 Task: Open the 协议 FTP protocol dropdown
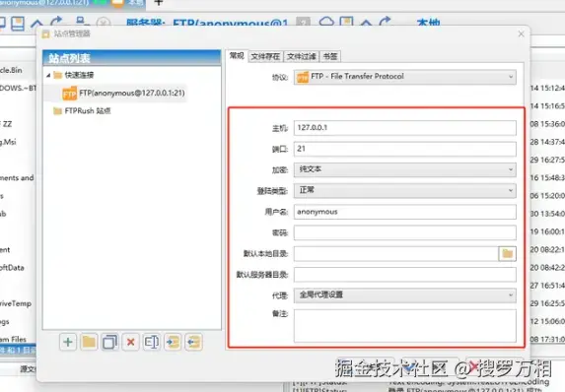(404, 77)
